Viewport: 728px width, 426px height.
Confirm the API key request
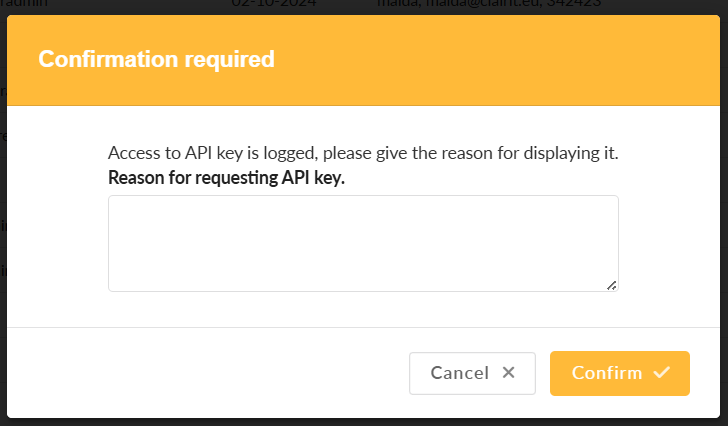(619, 373)
